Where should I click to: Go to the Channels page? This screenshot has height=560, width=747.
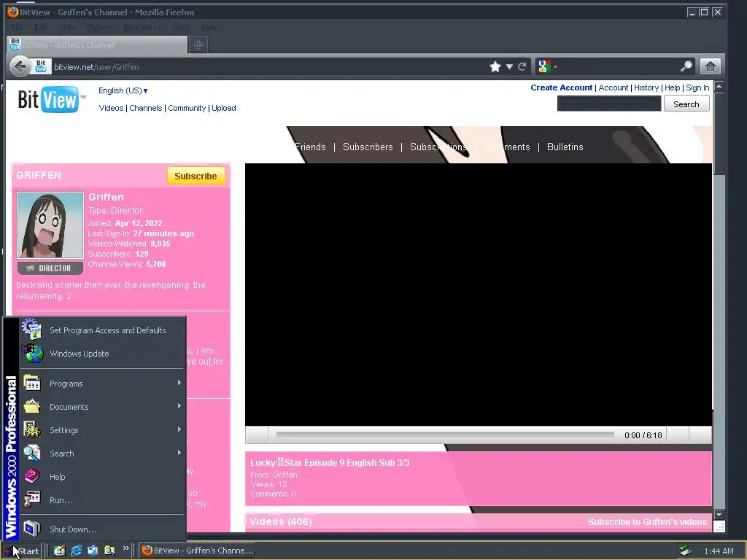[x=145, y=108]
